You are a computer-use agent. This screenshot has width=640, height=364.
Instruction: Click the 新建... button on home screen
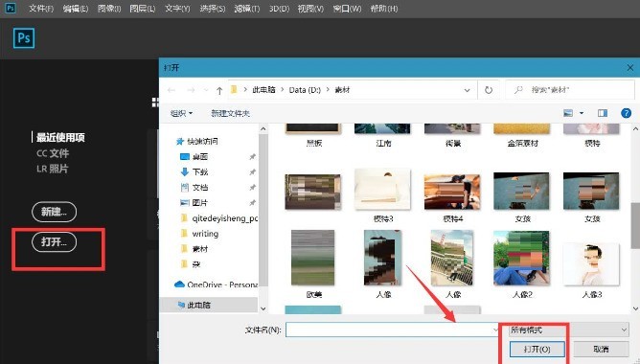point(54,212)
